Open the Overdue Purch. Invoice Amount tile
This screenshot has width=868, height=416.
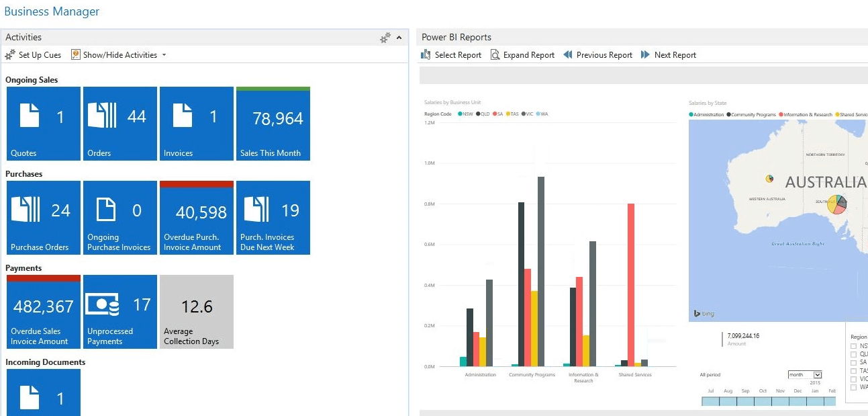tap(197, 218)
